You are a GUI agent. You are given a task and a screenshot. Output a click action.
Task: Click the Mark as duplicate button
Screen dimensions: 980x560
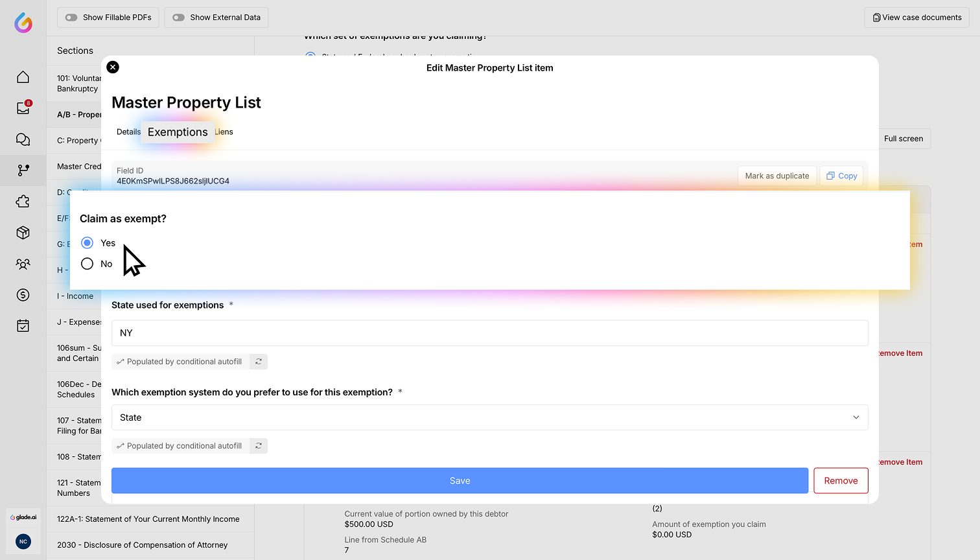[x=776, y=176]
